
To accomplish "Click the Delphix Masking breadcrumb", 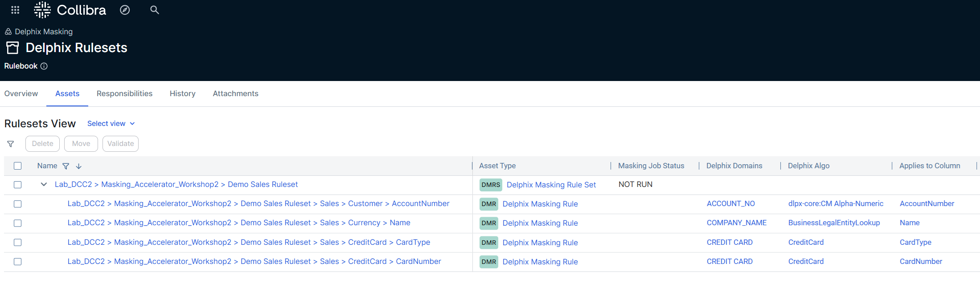I will (x=44, y=32).
